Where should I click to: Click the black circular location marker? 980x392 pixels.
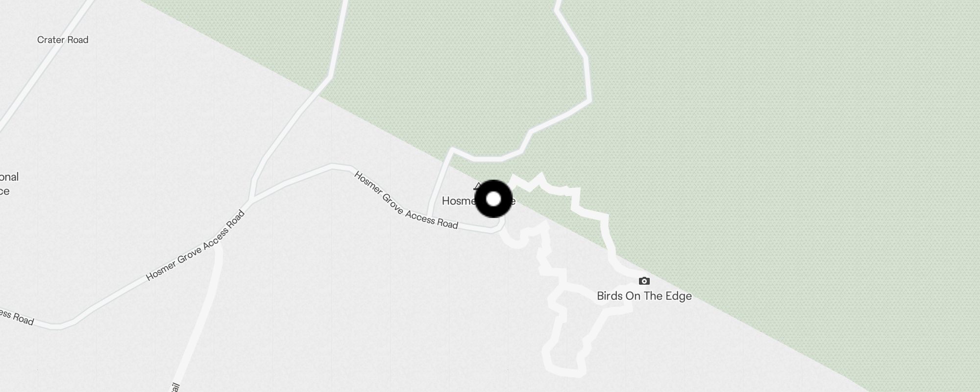(x=494, y=199)
